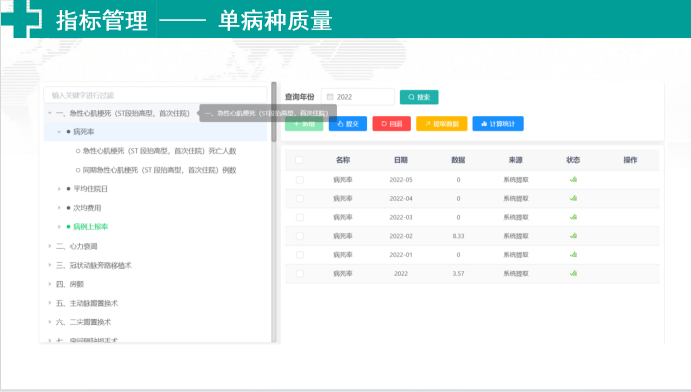Select the 病死率 tree label

pos(83,132)
